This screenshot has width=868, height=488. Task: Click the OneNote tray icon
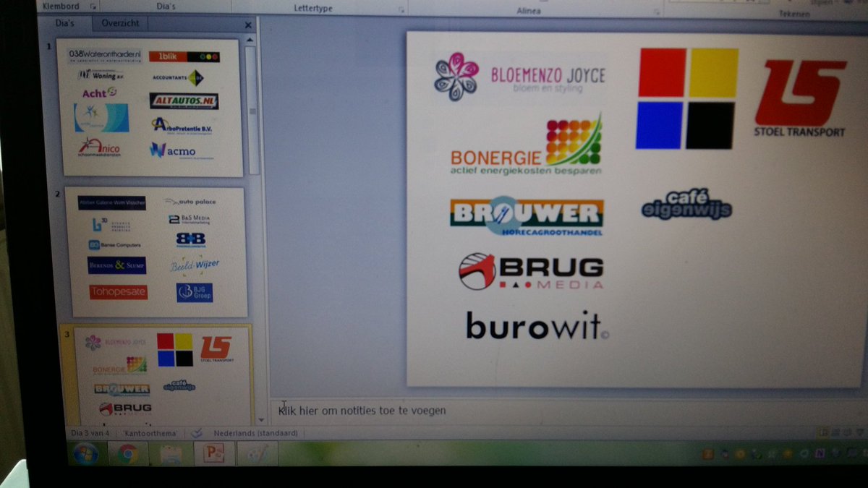(822, 453)
